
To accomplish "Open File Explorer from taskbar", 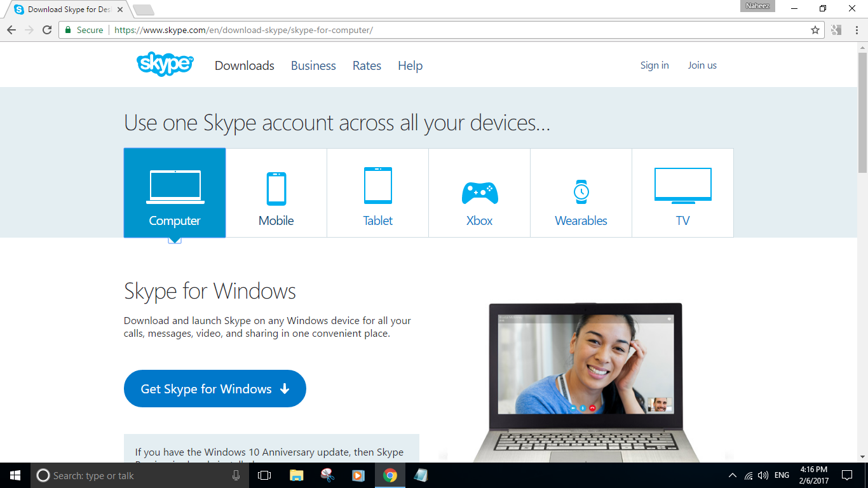I will (296, 475).
